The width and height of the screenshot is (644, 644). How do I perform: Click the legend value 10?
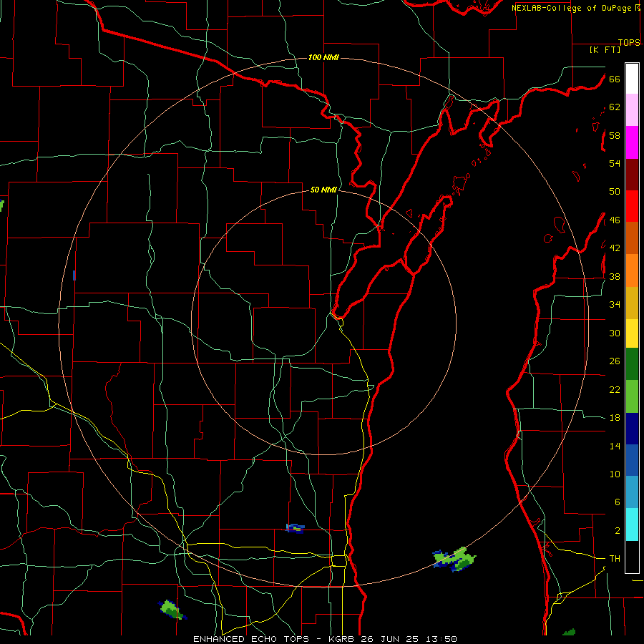coord(615,474)
